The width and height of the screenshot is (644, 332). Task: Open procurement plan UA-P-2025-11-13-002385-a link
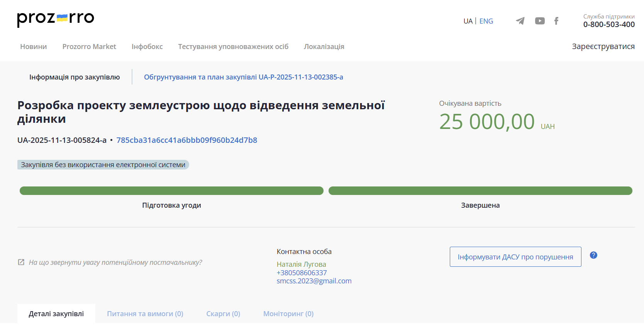(243, 77)
